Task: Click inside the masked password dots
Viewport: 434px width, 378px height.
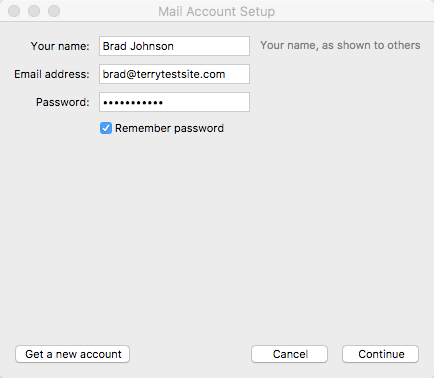Action: point(133,103)
